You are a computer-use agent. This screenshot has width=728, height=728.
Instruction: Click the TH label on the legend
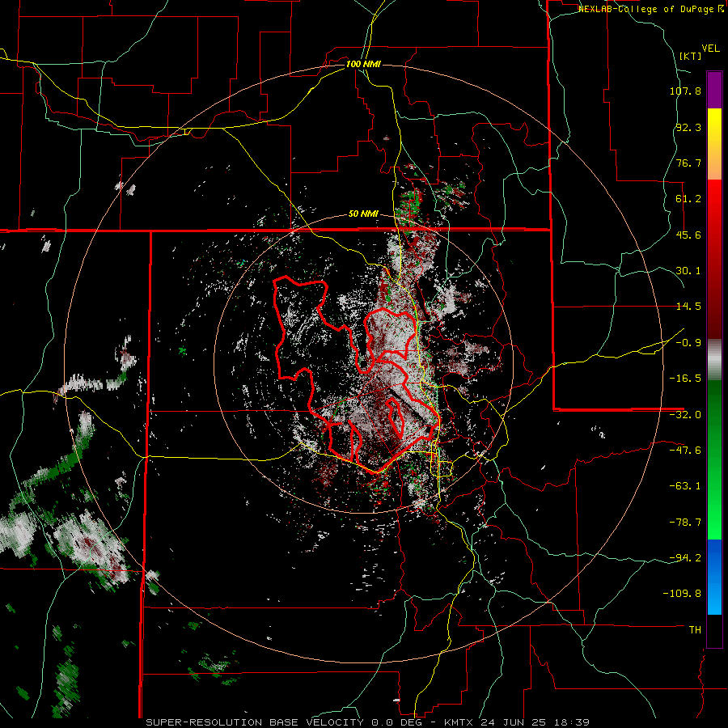[695, 630]
